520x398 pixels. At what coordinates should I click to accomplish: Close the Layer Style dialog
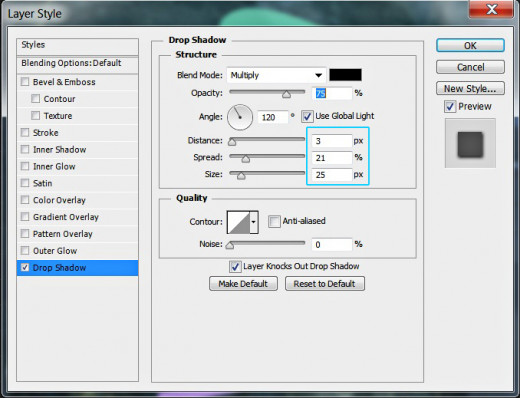(491, 9)
